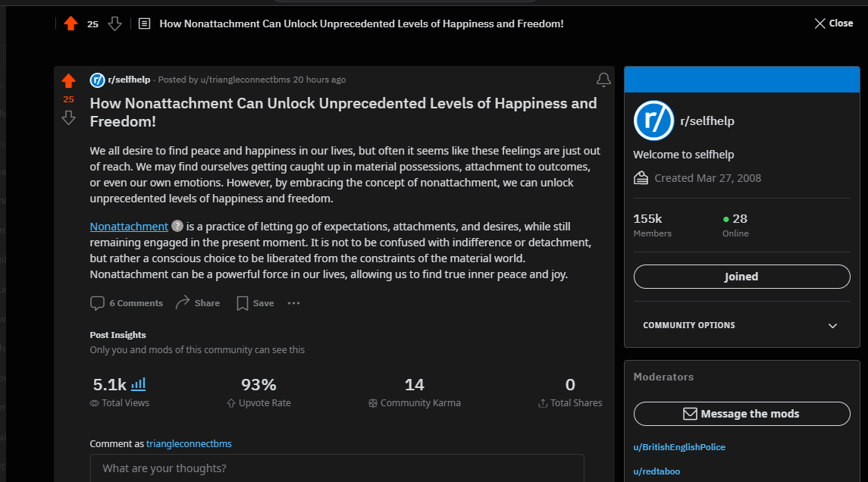The width and height of the screenshot is (868, 482).
Task: Expand Community Options
Action: [742, 325]
